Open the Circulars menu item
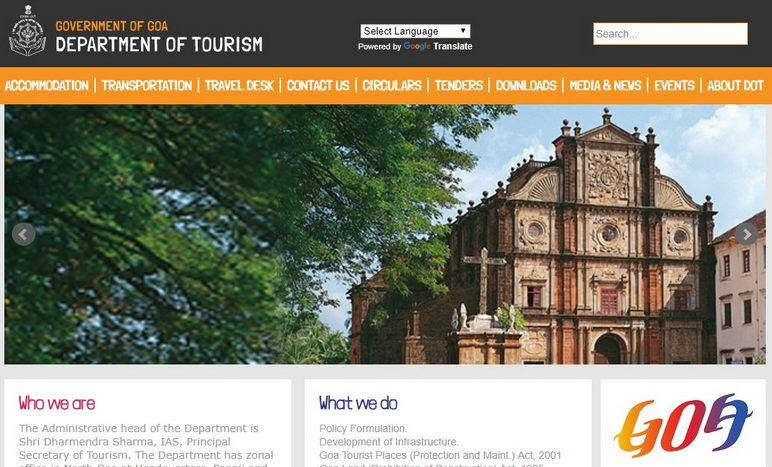This screenshot has width=772, height=467. coord(392,86)
